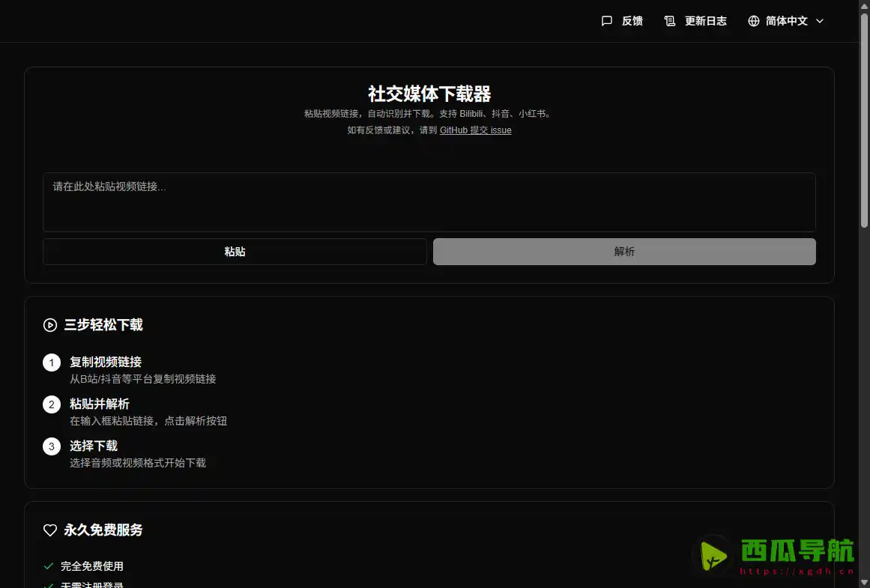Click the play-circle icon beside 三步轻松下载
This screenshot has height=588, width=870.
point(50,325)
